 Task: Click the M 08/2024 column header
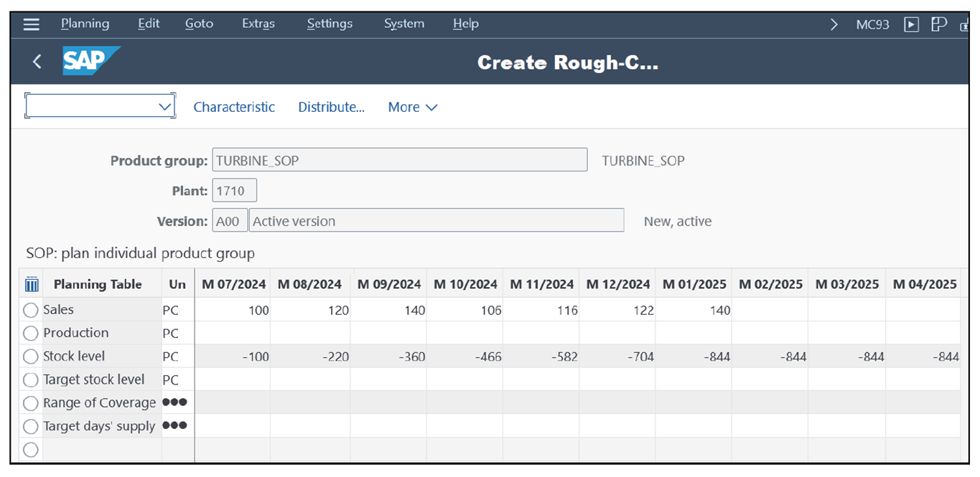click(309, 284)
